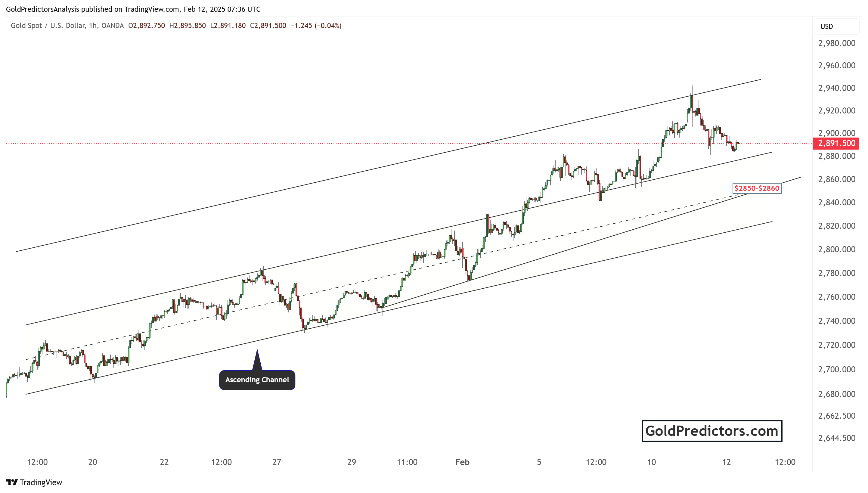Viewport: 868px width, 493px height.
Task: Click the TradingView text beside bottom logo
Action: [x=41, y=482]
